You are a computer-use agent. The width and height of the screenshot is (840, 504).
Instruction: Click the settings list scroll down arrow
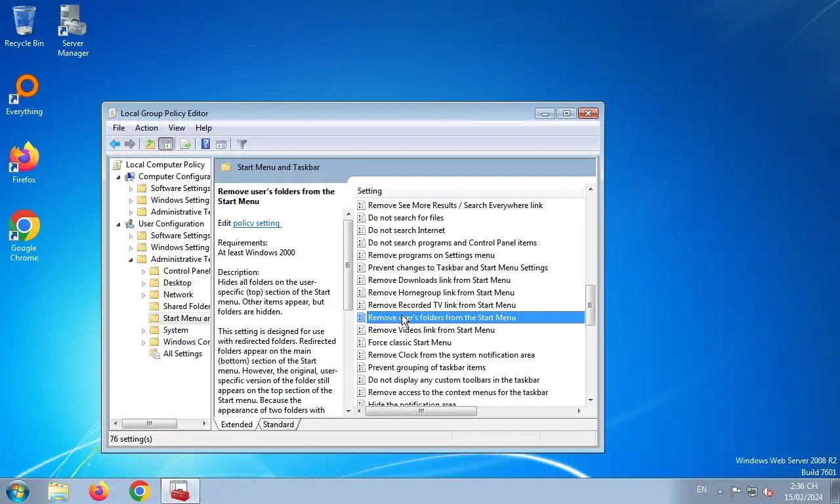pyautogui.click(x=590, y=400)
